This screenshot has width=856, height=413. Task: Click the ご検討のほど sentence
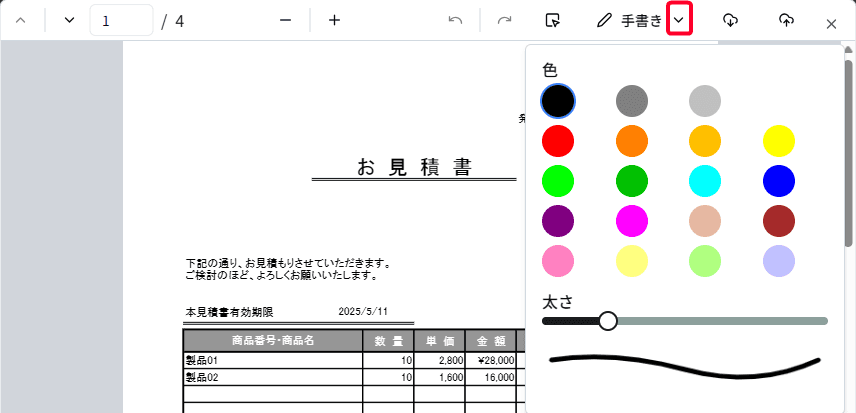click(x=282, y=276)
